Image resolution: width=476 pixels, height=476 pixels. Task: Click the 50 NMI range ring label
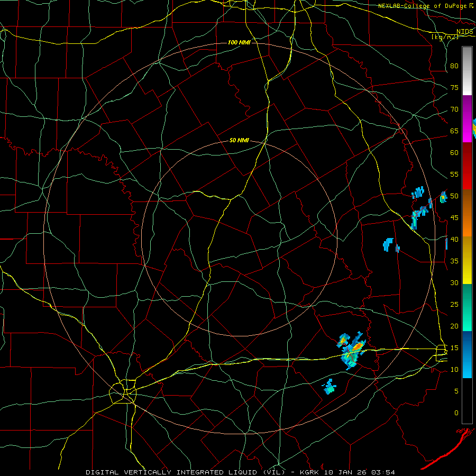[239, 140]
